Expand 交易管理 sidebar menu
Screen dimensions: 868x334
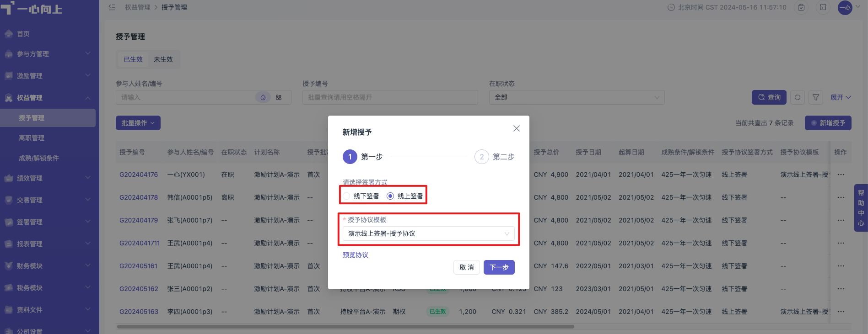(x=49, y=200)
